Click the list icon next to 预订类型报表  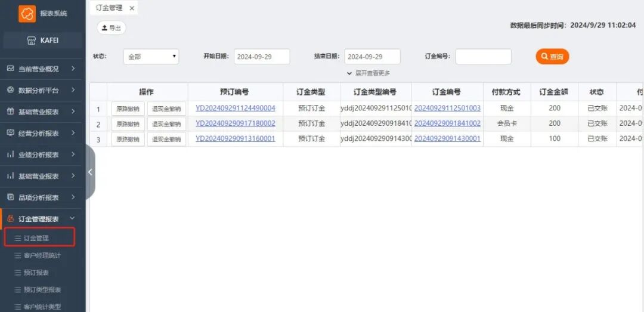coord(18,290)
